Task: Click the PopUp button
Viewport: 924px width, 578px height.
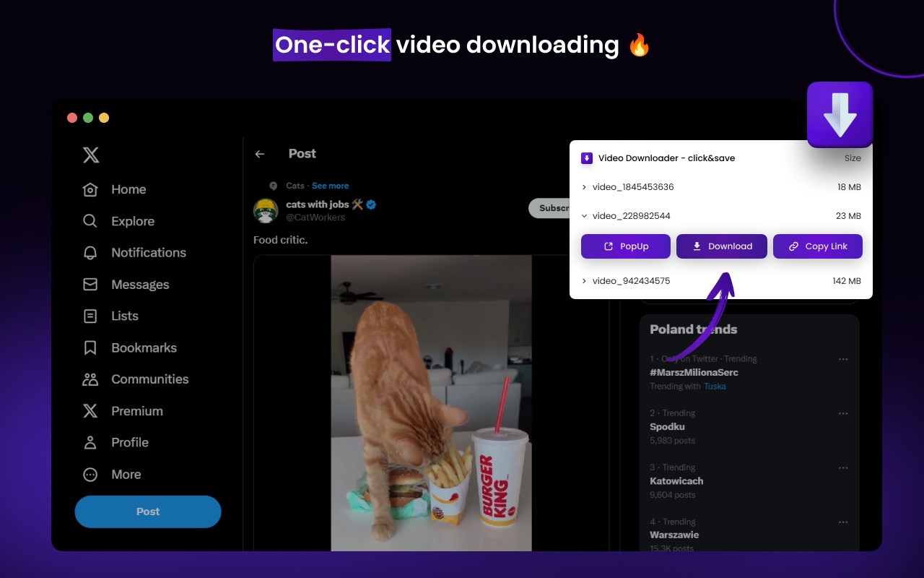Action: click(x=626, y=246)
